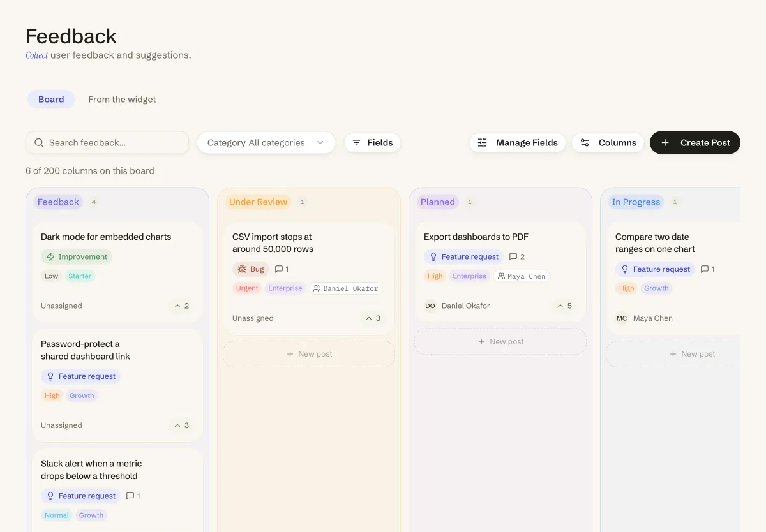This screenshot has width=766, height=532.
Task: Click the Normal priority tag on Slack alert card
Action: (57, 515)
